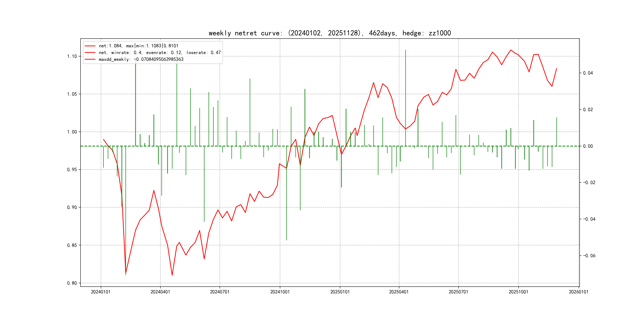
Task: Click the 0.80 left axis tick label
Action: (x=72, y=283)
